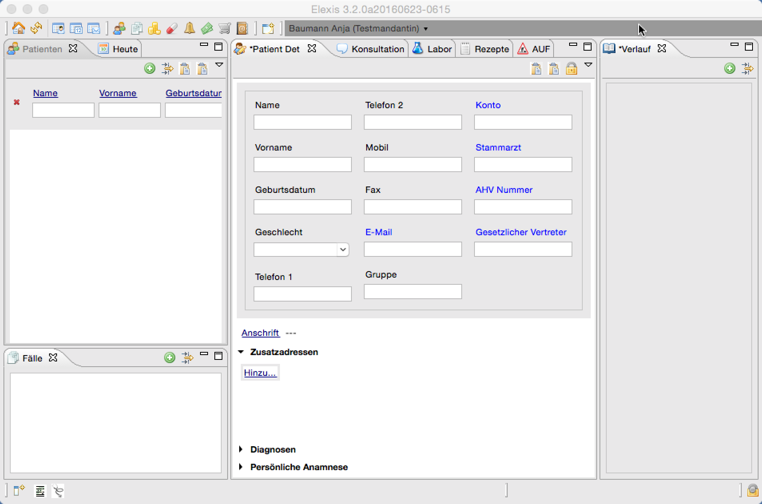Click the Anschrift link
The width and height of the screenshot is (762, 504).
click(260, 333)
